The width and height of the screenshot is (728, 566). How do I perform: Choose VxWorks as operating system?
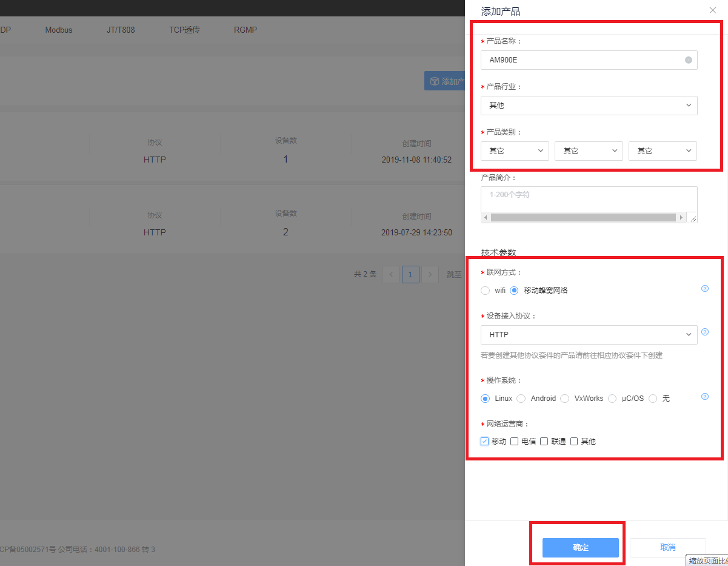(x=564, y=399)
